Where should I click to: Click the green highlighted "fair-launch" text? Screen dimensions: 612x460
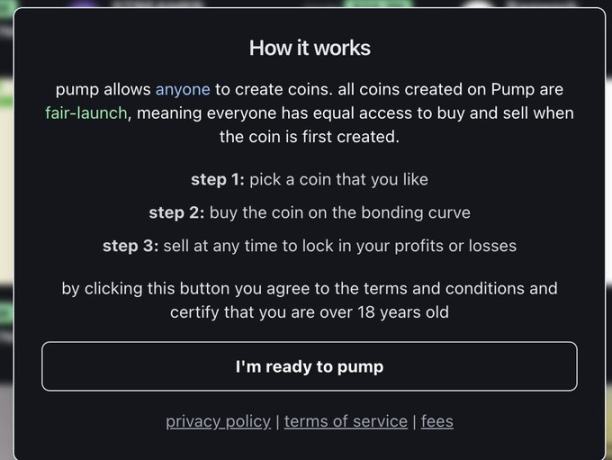pyautogui.click(x=86, y=113)
